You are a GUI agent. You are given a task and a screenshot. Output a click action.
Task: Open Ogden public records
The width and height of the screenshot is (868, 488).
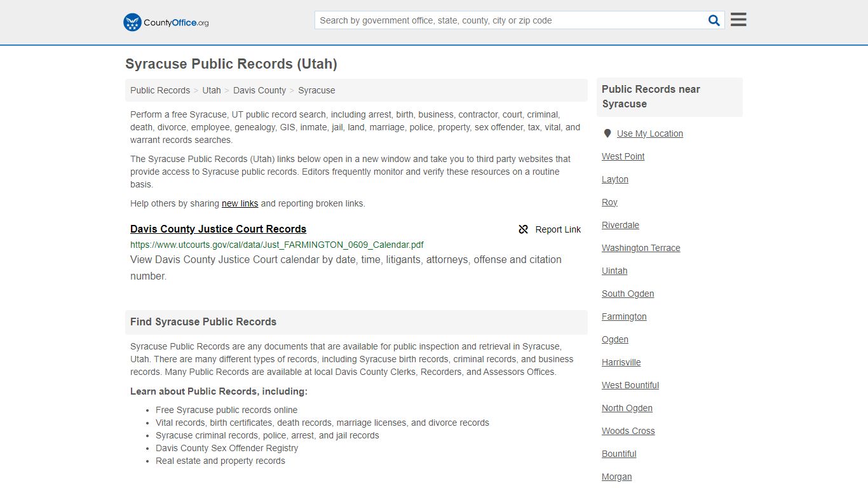[615, 339]
